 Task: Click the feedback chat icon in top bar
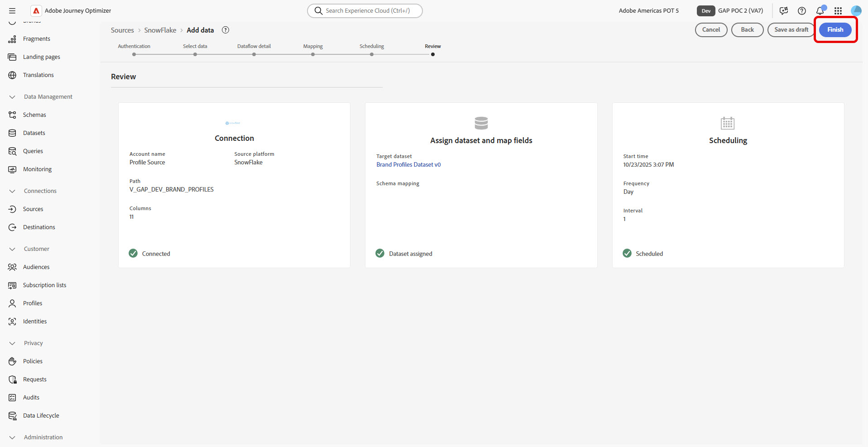pyautogui.click(x=784, y=11)
